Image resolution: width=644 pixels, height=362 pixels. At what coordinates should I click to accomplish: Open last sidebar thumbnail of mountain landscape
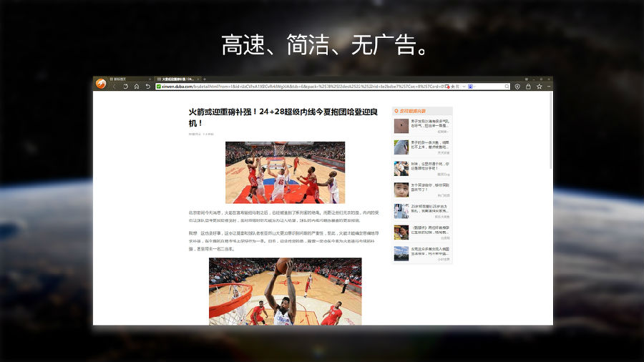tap(401, 254)
